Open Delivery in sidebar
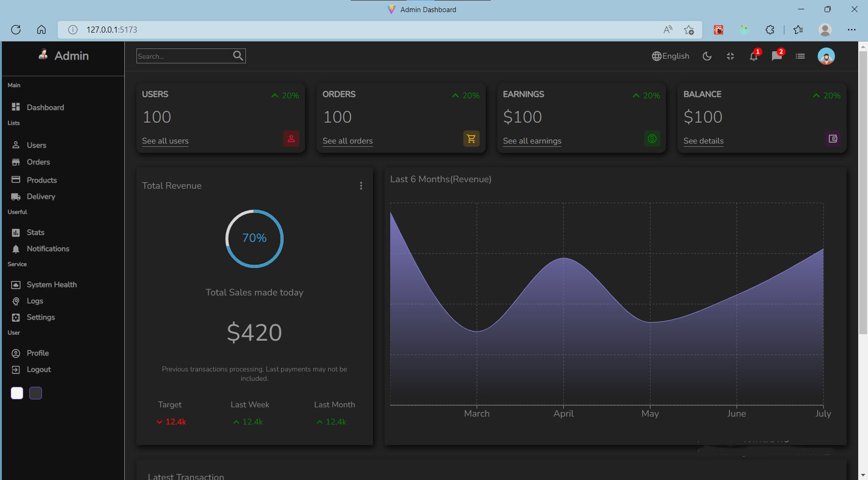Image resolution: width=868 pixels, height=480 pixels. [x=33, y=196]
